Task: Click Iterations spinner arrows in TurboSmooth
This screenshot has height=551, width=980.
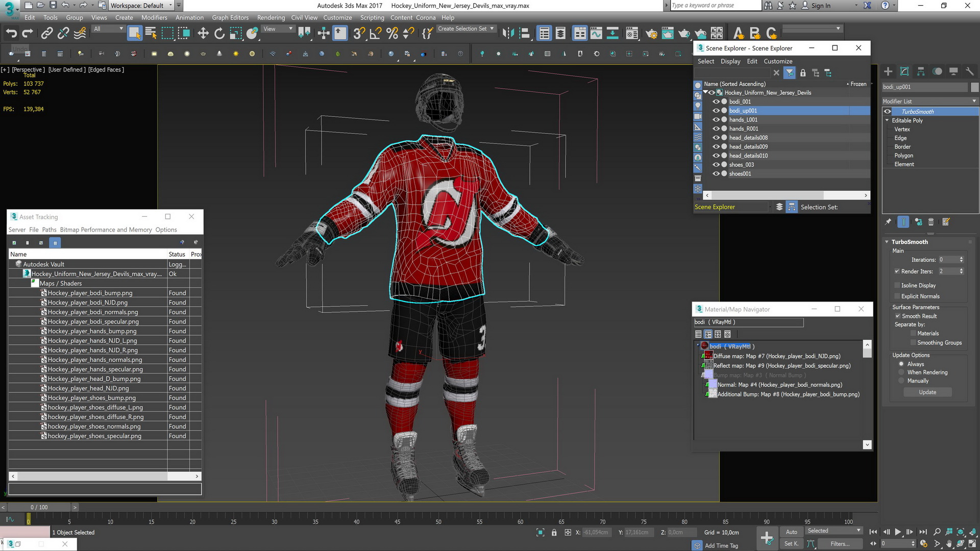Action: [961, 260]
